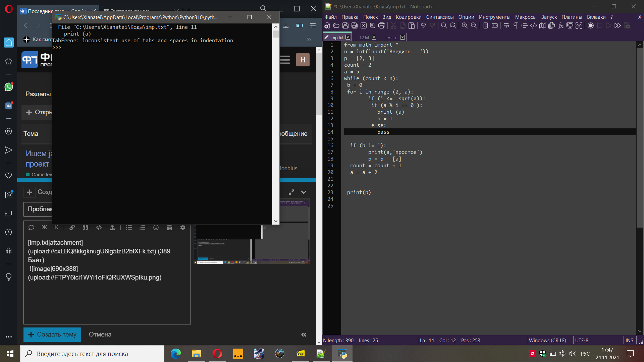Close the test.txt tab
The image size is (644, 362).
pyautogui.click(x=402, y=38)
